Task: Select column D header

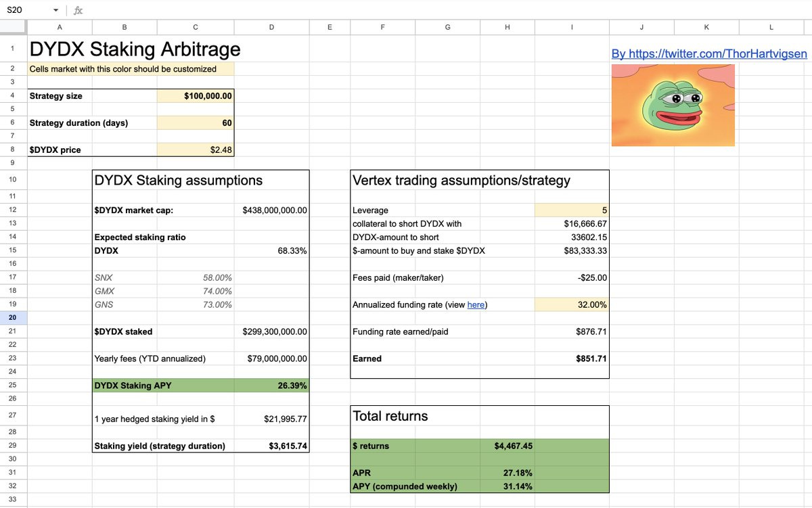Action: [x=271, y=27]
